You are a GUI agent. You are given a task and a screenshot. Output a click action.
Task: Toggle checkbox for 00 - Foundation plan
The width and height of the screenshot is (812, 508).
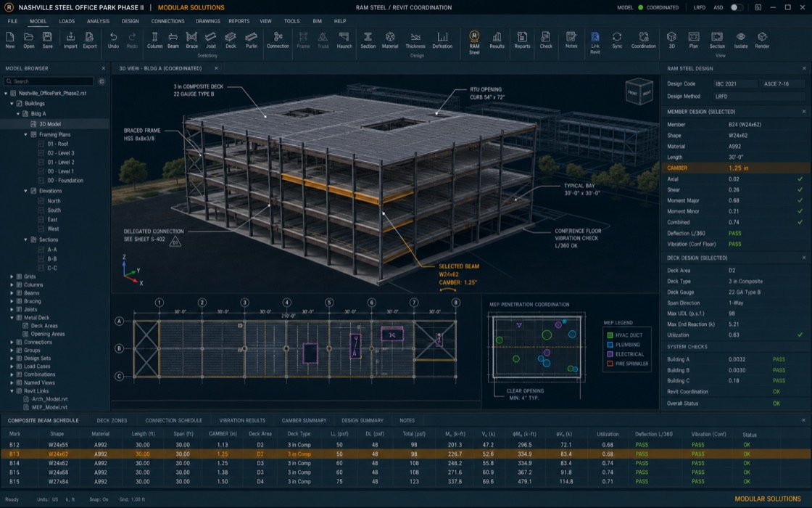click(x=41, y=181)
